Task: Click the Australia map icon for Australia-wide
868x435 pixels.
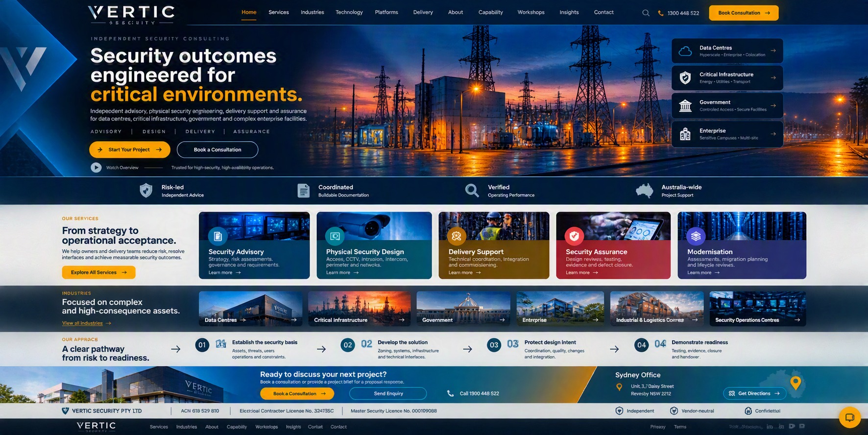Action: click(645, 191)
